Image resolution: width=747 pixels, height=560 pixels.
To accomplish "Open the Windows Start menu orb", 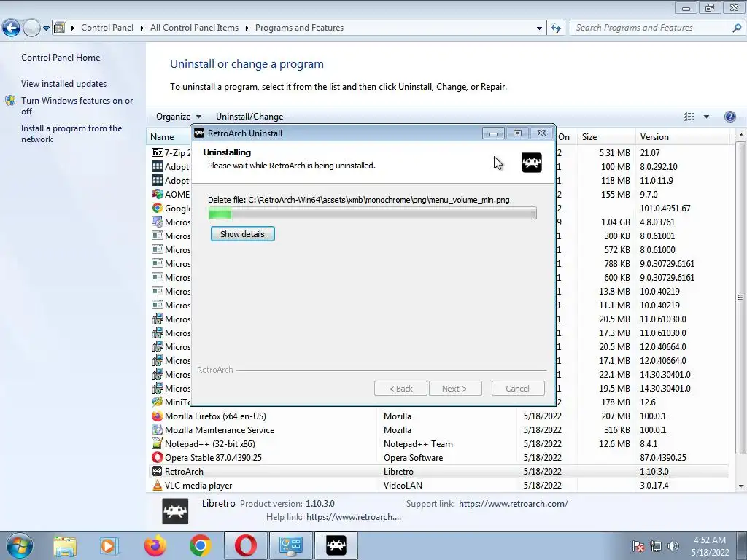I will [x=20, y=545].
